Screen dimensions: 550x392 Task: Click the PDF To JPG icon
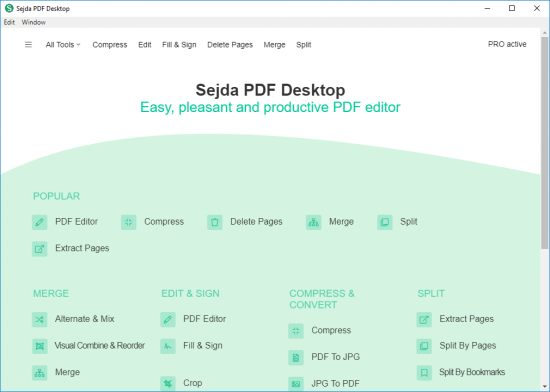point(296,357)
